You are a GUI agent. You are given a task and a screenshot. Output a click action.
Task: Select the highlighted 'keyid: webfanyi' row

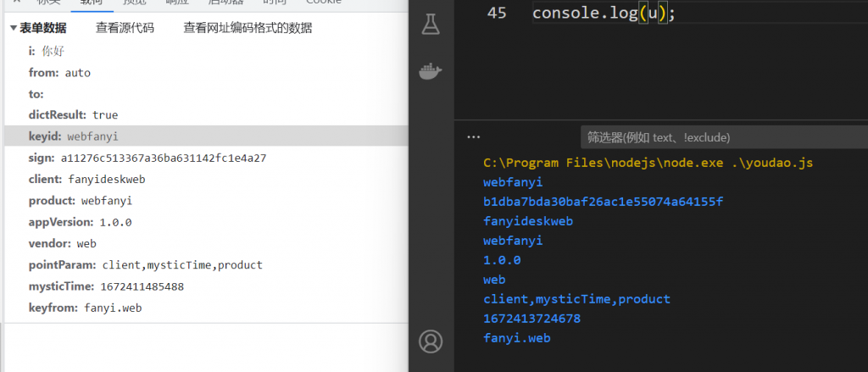point(206,136)
